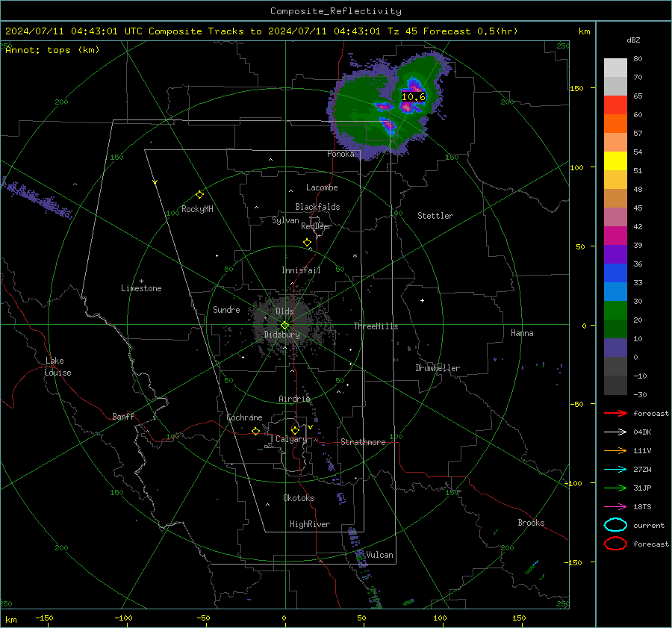672x628 pixels.
Task: Select the Drumheller town label
Action: click(x=438, y=368)
